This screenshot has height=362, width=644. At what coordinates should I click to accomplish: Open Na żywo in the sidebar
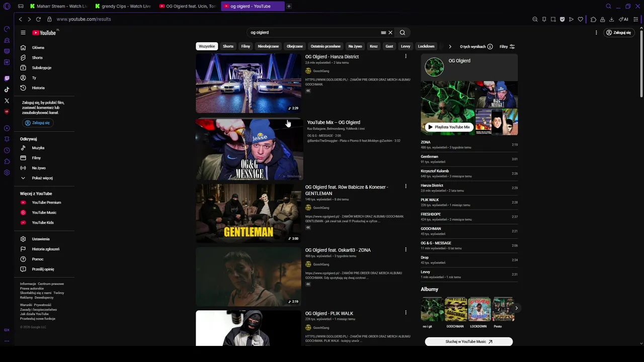pyautogui.click(x=44, y=168)
